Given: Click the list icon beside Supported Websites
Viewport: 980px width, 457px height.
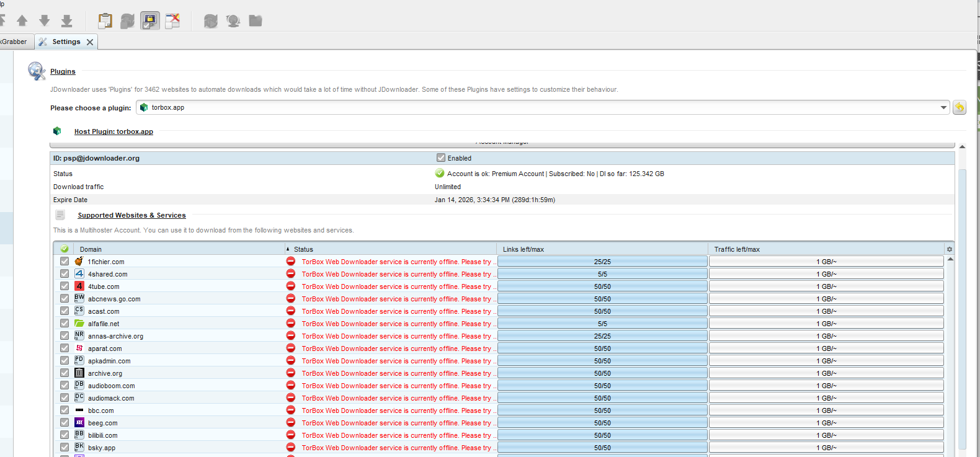Looking at the screenshot, I should click(x=60, y=215).
